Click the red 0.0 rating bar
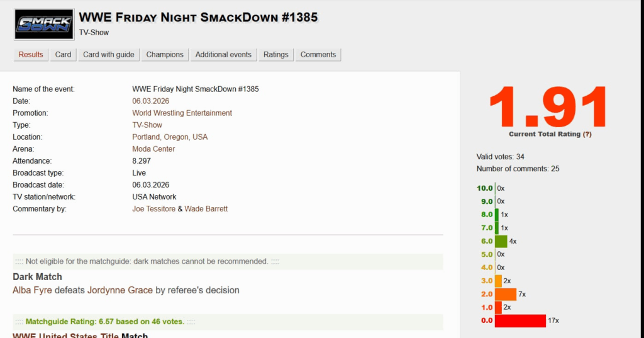The width and height of the screenshot is (644, 338). (x=519, y=321)
